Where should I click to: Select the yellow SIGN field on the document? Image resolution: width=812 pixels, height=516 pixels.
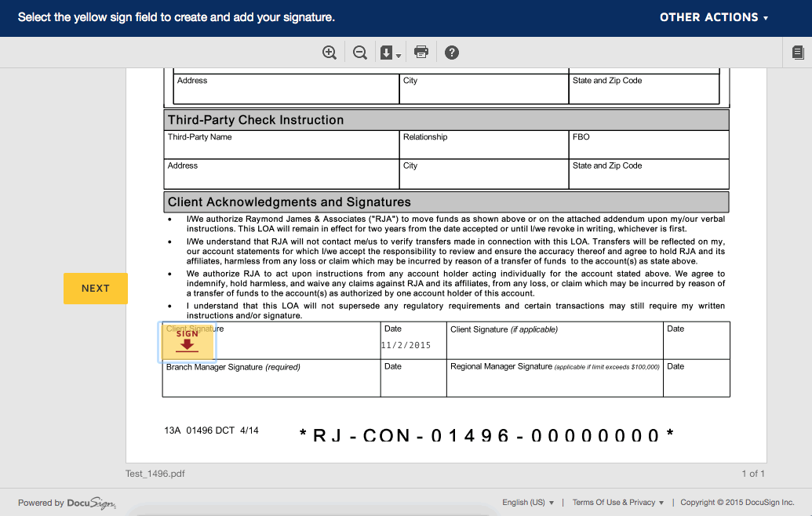[x=187, y=340]
